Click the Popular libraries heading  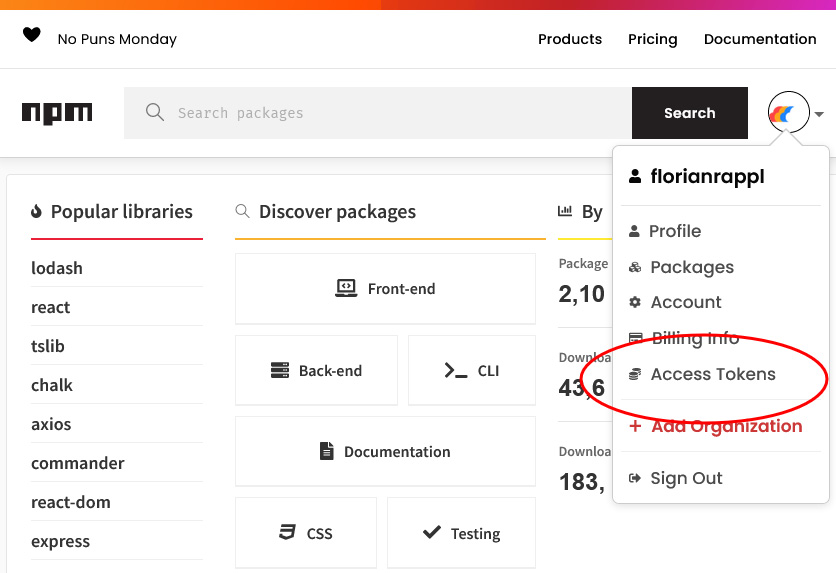pos(122,212)
